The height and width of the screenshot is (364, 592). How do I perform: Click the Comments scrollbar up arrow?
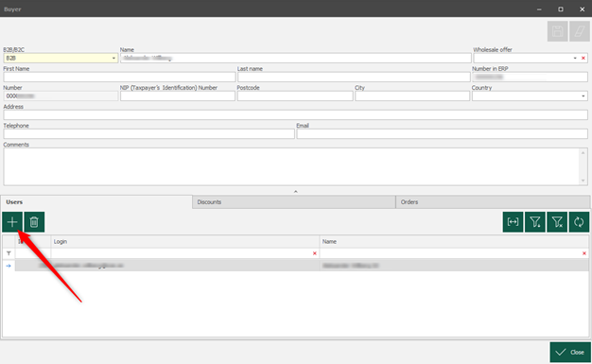coord(583,152)
